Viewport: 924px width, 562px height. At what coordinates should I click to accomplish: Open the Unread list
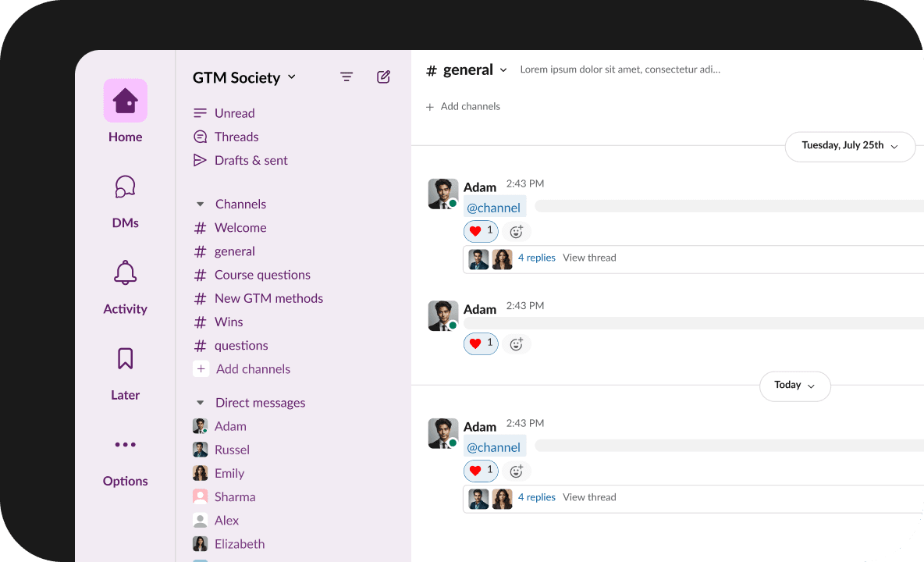pos(225,113)
